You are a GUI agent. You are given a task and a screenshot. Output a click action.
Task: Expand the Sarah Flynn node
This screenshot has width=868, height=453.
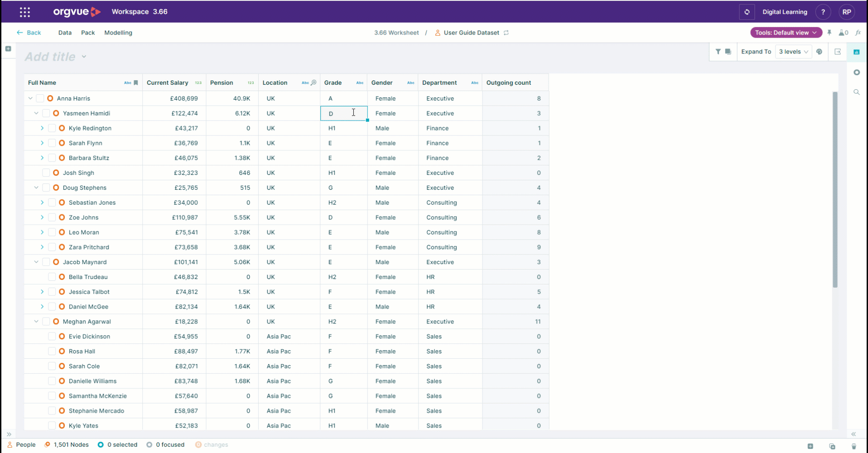pos(42,143)
